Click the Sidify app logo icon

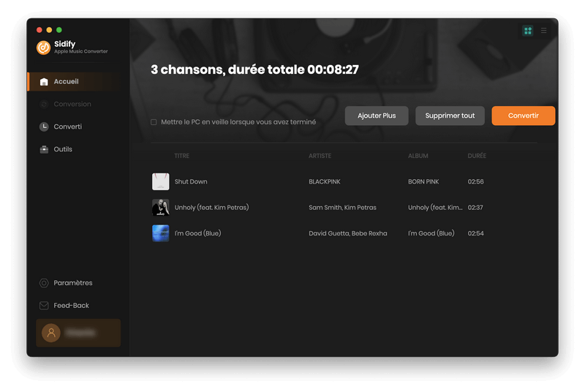point(43,48)
